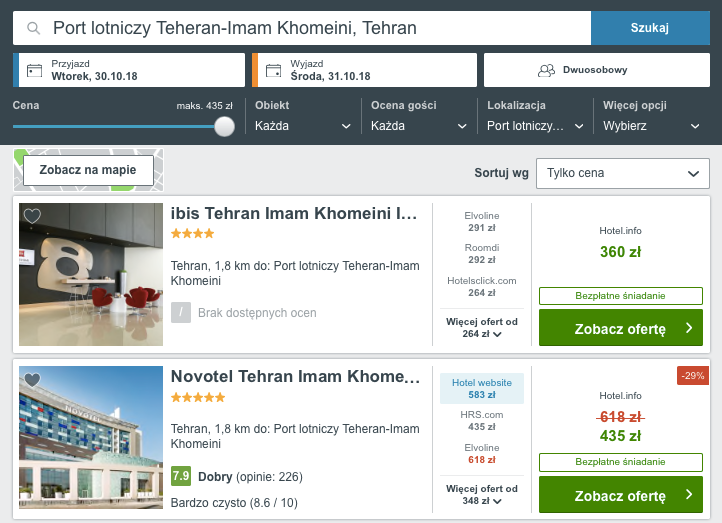This screenshot has height=523, width=722.
Task: Click the destination search input field
Action: click(310, 28)
